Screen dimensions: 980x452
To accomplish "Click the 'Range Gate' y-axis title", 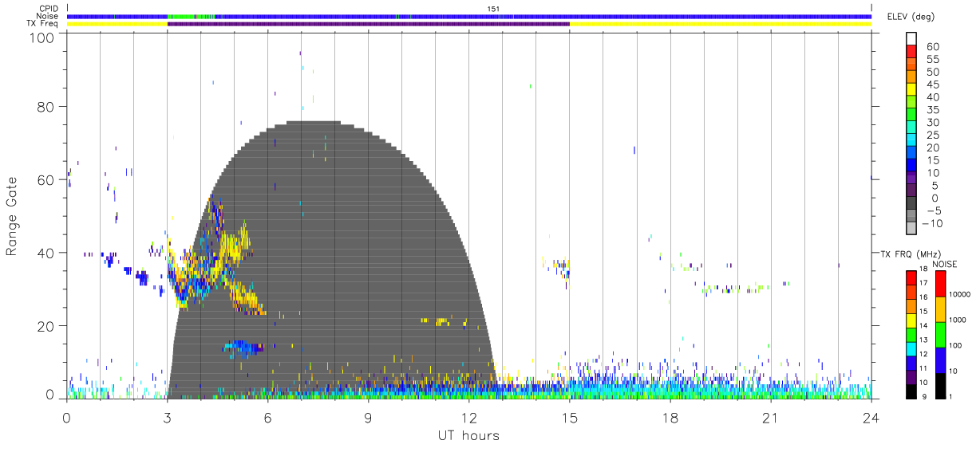I will [12, 216].
